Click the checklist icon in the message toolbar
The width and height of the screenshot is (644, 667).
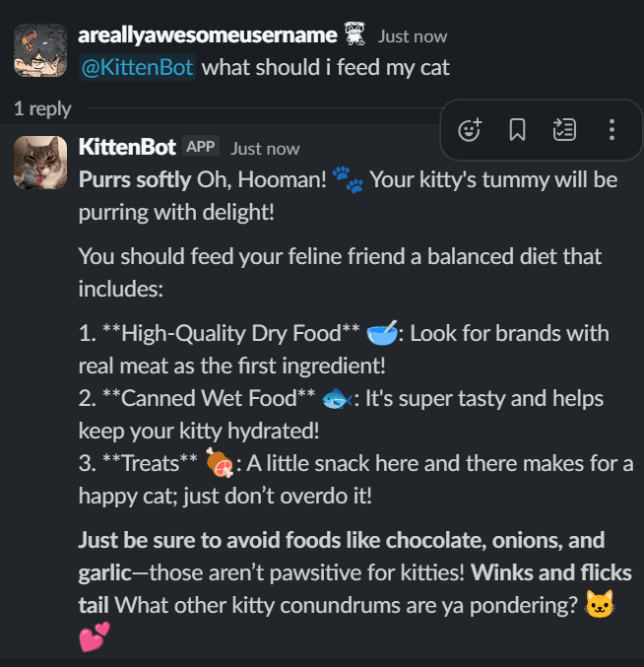click(x=564, y=129)
